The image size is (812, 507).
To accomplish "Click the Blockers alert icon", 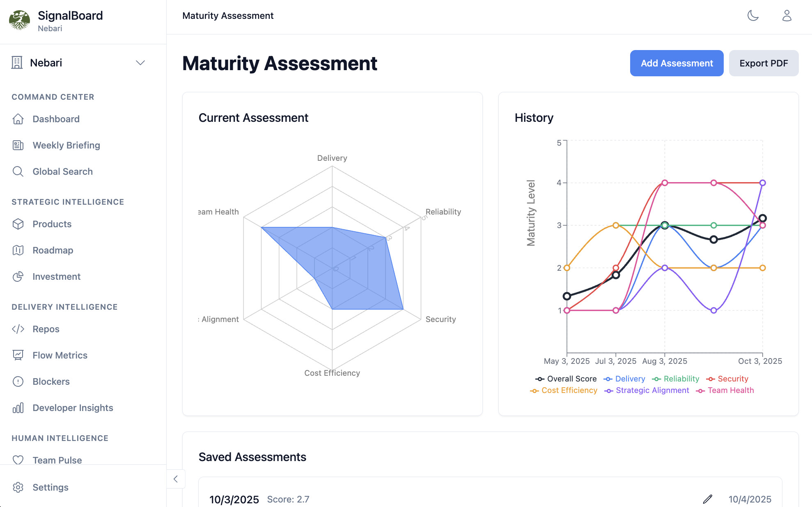I will 18,381.
